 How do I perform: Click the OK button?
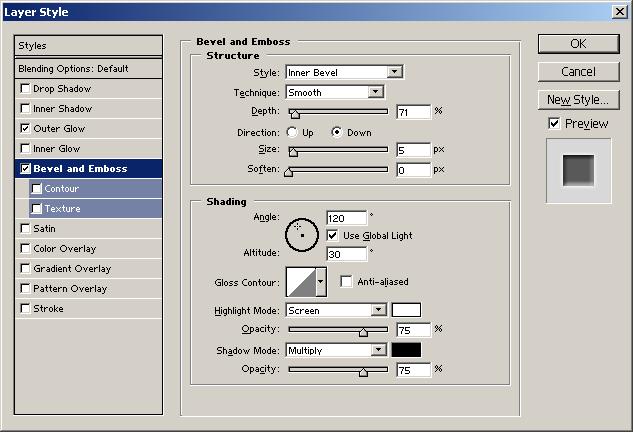[579, 44]
